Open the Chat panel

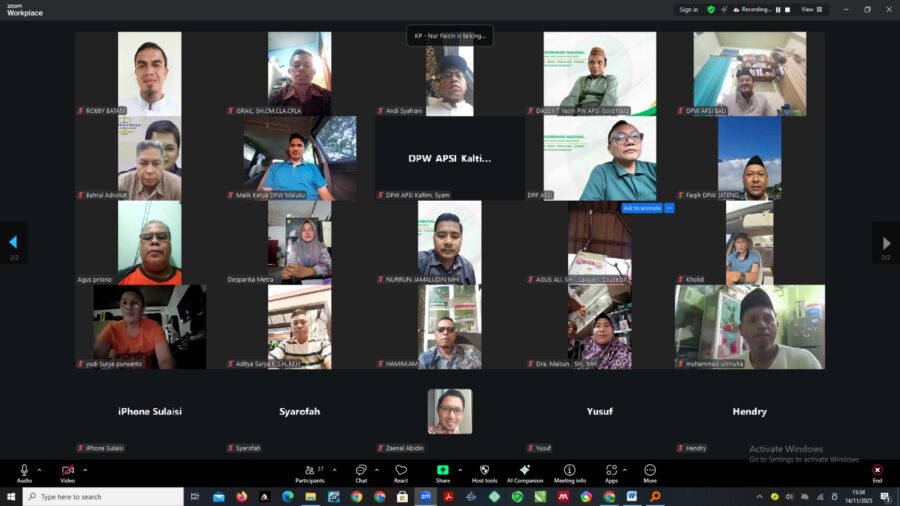coord(361,471)
